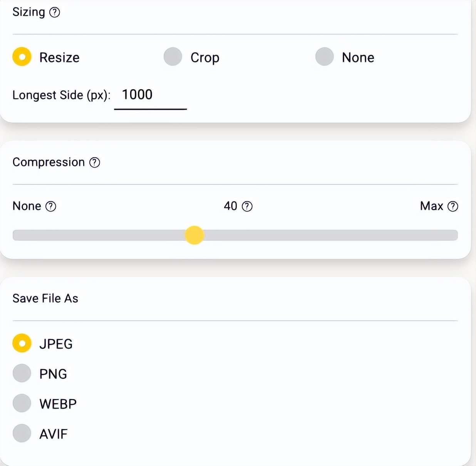Click the far left end of compression slider track
This screenshot has width=476, height=466.
click(16, 235)
